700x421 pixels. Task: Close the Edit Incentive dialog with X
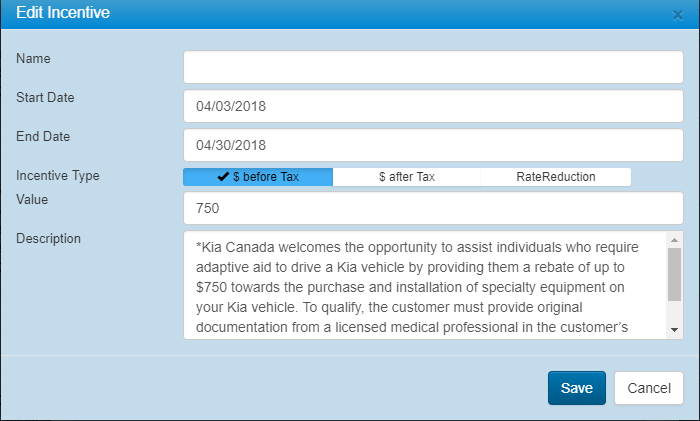[677, 15]
